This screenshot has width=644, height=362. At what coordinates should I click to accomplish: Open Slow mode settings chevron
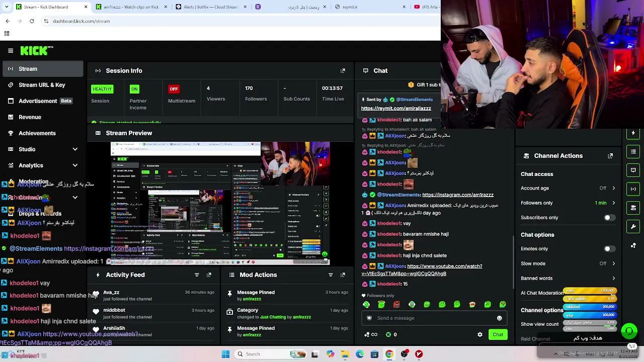[x=613, y=263]
